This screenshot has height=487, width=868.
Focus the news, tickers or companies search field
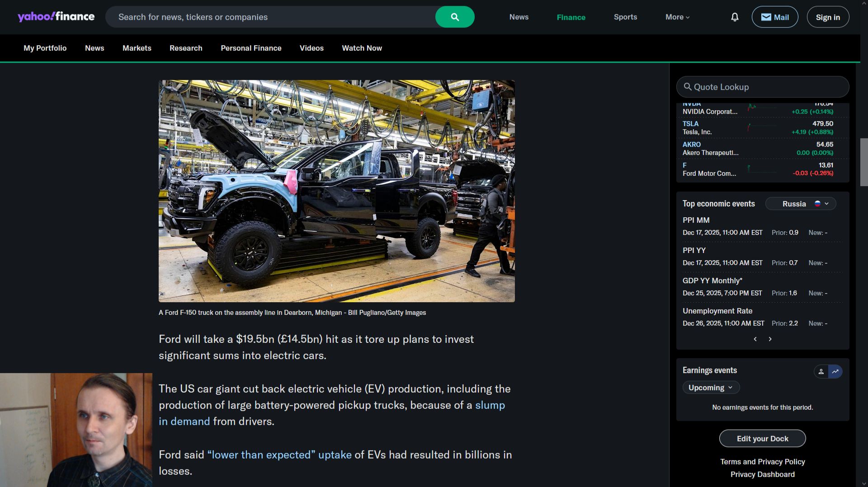(271, 17)
